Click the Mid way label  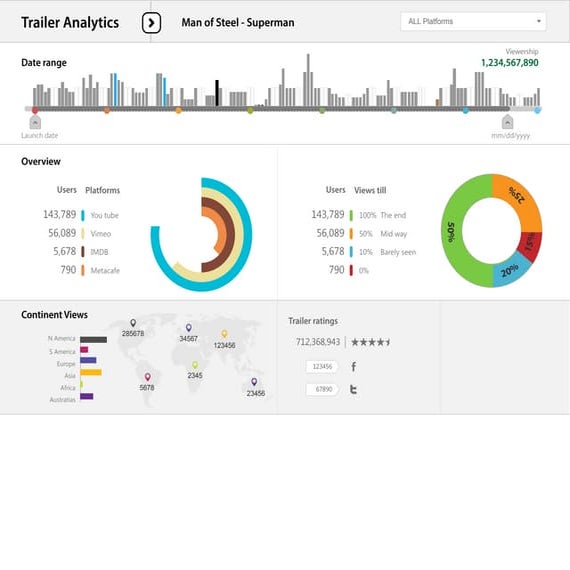[394, 234]
